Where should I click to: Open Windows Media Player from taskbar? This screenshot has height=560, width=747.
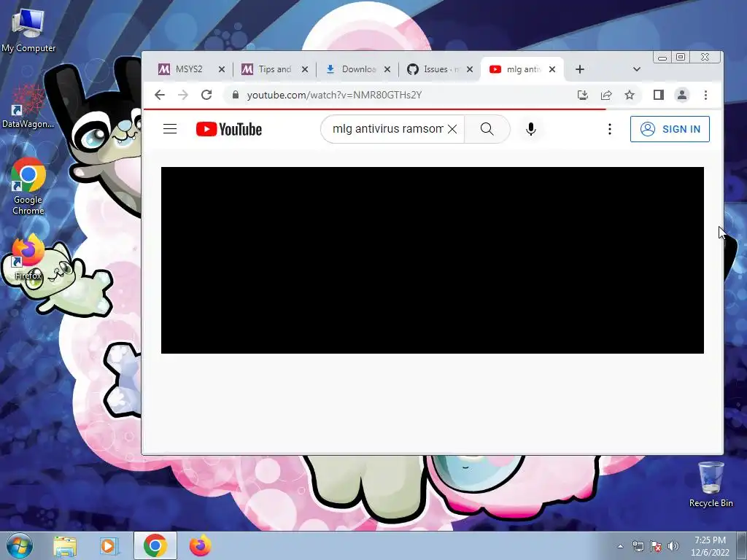point(108,546)
